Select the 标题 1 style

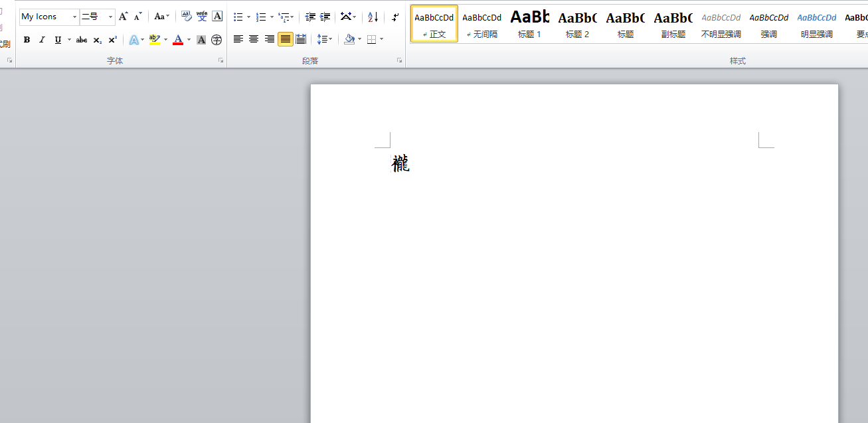click(529, 24)
